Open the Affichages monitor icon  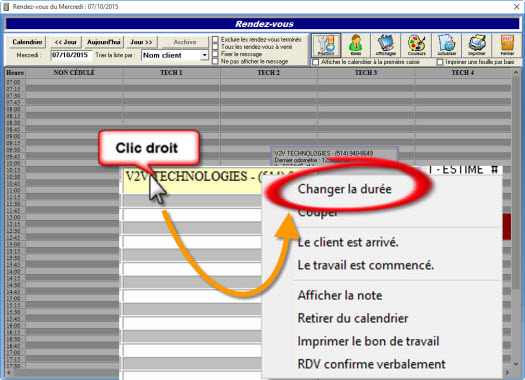[386, 45]
